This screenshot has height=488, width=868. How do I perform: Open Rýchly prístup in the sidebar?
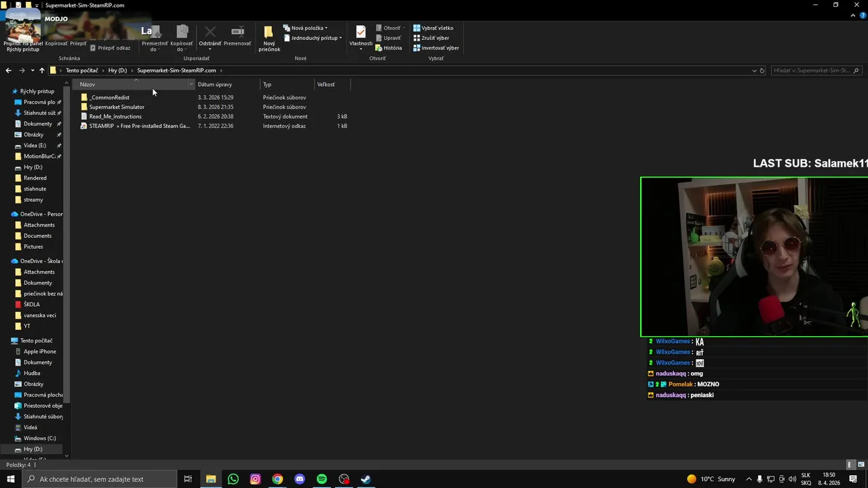pos(37,91)
